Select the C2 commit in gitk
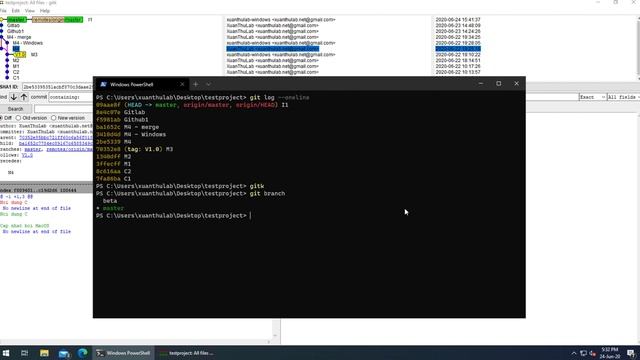This screenshot has width=640, height=360. [x=16, y=72]
